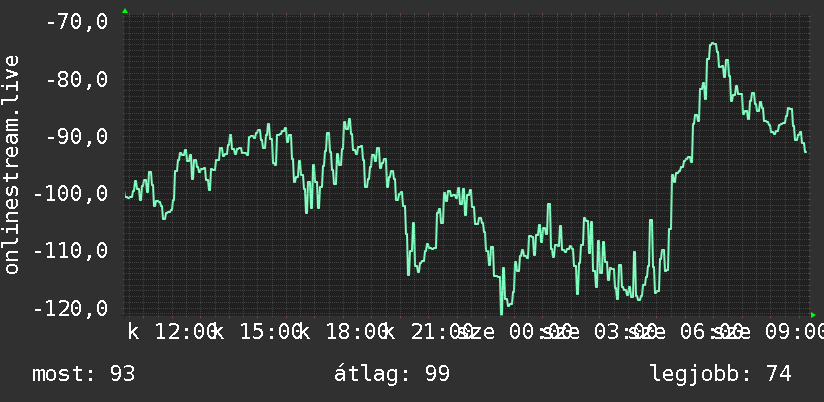The width and height of the screenshot is (824, 402).
Task: Click the 'k 18:00' time label
Action: [342, 332]
